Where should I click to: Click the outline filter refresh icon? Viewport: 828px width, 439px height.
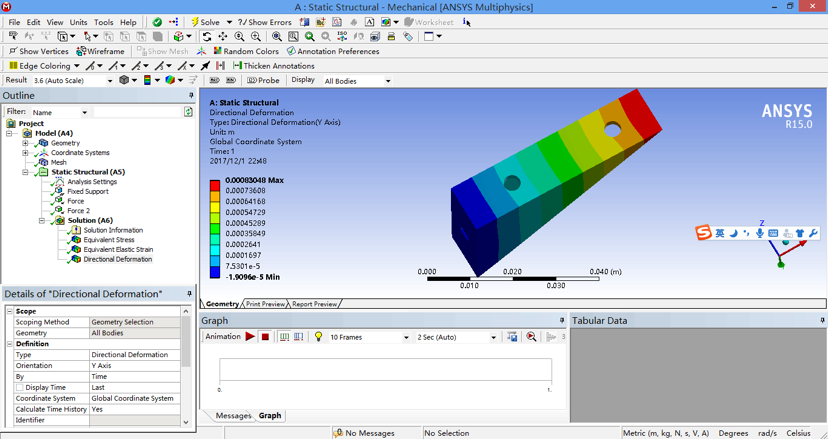point(188,112)
